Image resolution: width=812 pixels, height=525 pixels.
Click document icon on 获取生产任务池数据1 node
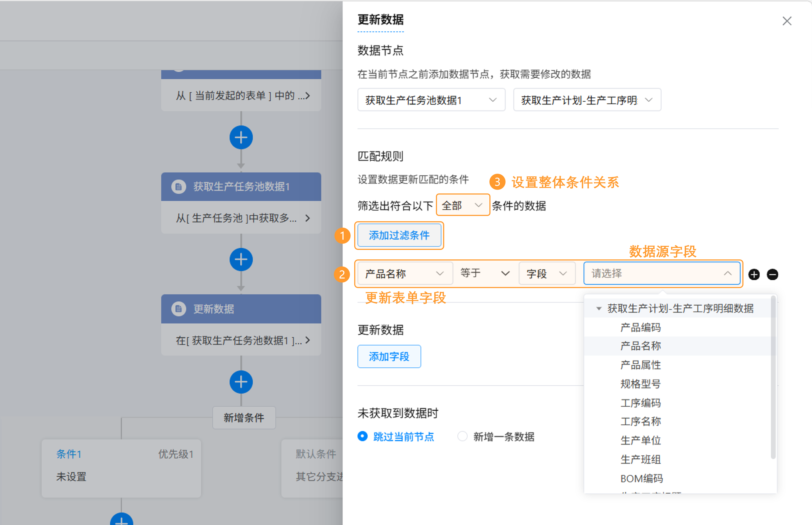click(178, 186)
